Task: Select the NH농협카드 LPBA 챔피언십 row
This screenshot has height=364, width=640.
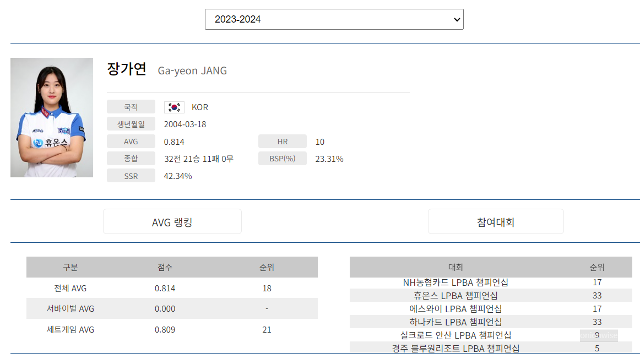Action: (456, 282)
